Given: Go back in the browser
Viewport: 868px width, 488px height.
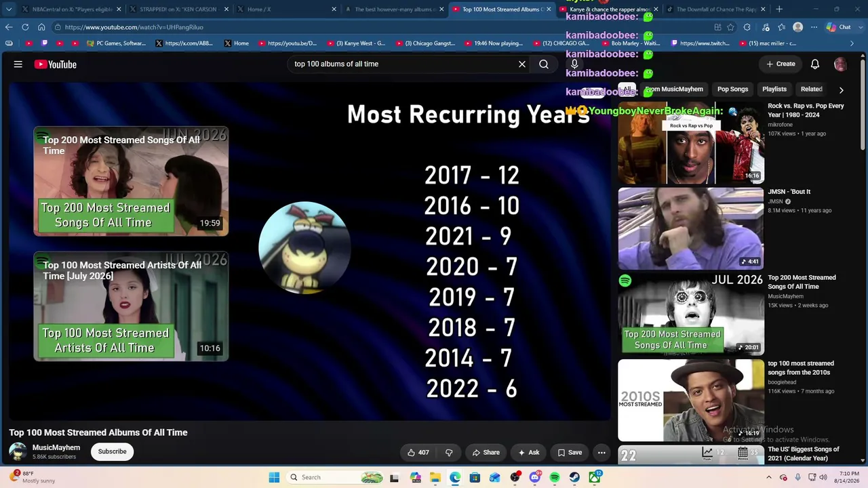Looking at the screenshot, I should (9, 27).
